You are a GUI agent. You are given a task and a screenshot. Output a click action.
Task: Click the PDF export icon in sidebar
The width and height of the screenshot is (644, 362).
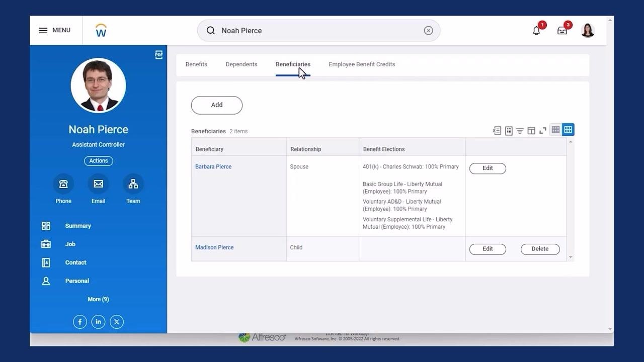click(x=159, y=55)
